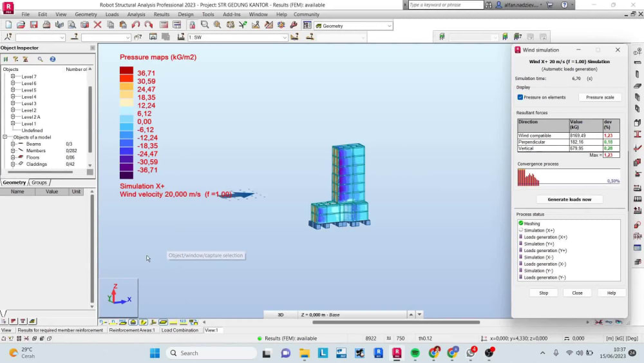This screenshot has width=644, height=363.
Task: Expand the Members tree node
Action: point(13,150)
